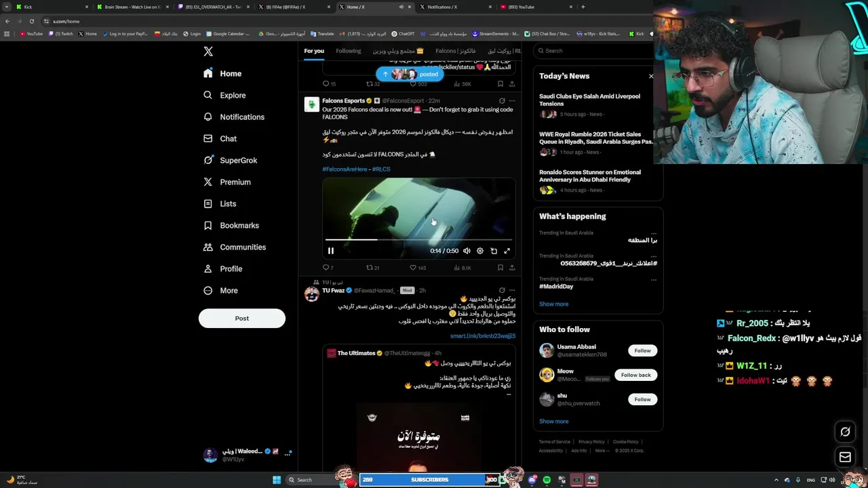The height and width of the screenshot is (488, 868).
Task: Follow back Meow
Action: [x=636, y=375]
